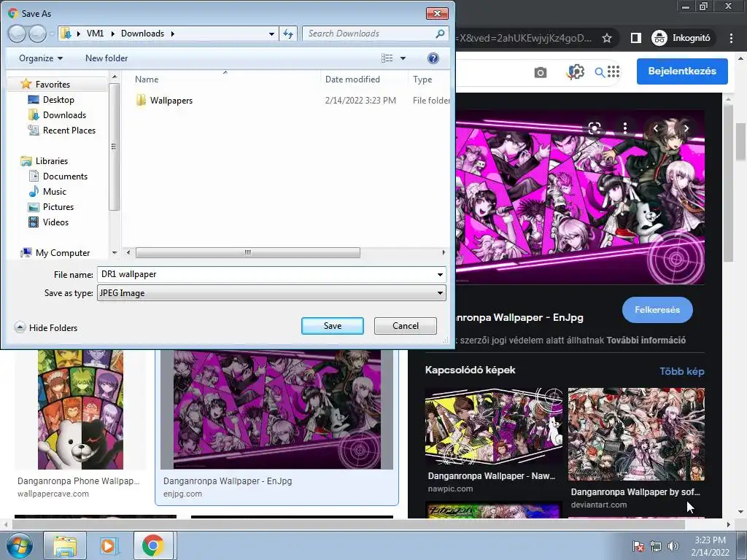This screenshot has height=560, width=747.
Task: Select Recent Places in the navigation pane
Action: pyautogui.click(x=69, y=130)
